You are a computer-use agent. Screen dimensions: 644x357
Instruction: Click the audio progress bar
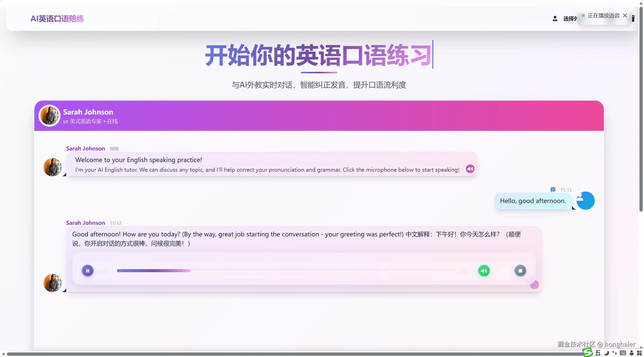tap(285, 271)
